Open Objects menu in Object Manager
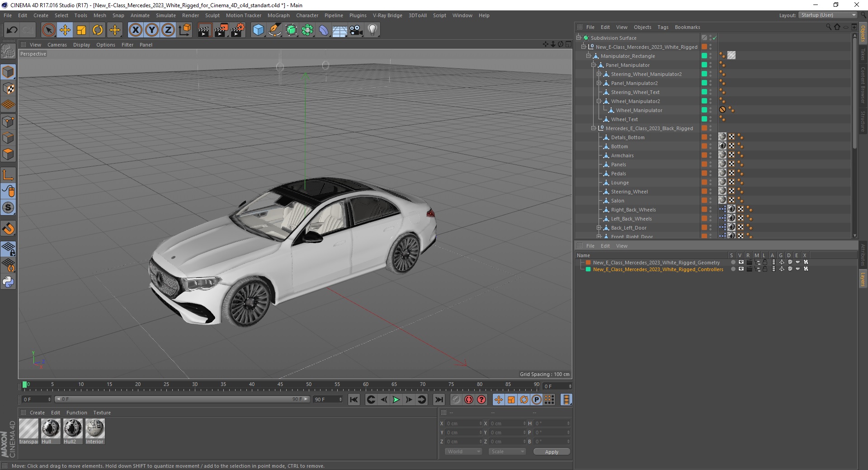 [x=642, y=27]
